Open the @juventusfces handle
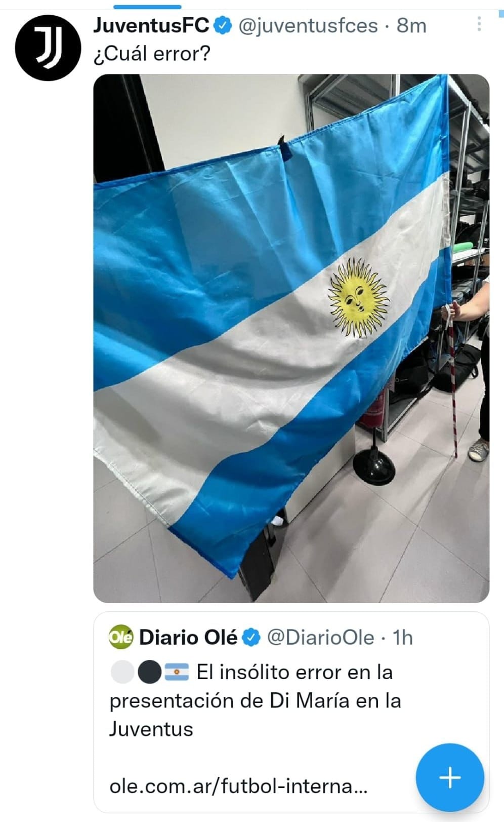 pos(308,25)
